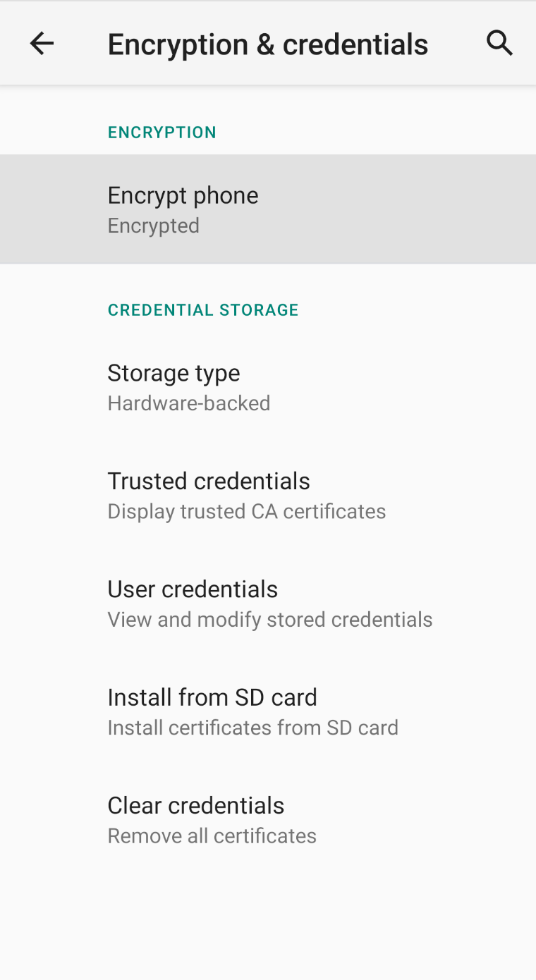Select View and modify stored credentials
Screen dimensions: 536x980
coord(269,619)
